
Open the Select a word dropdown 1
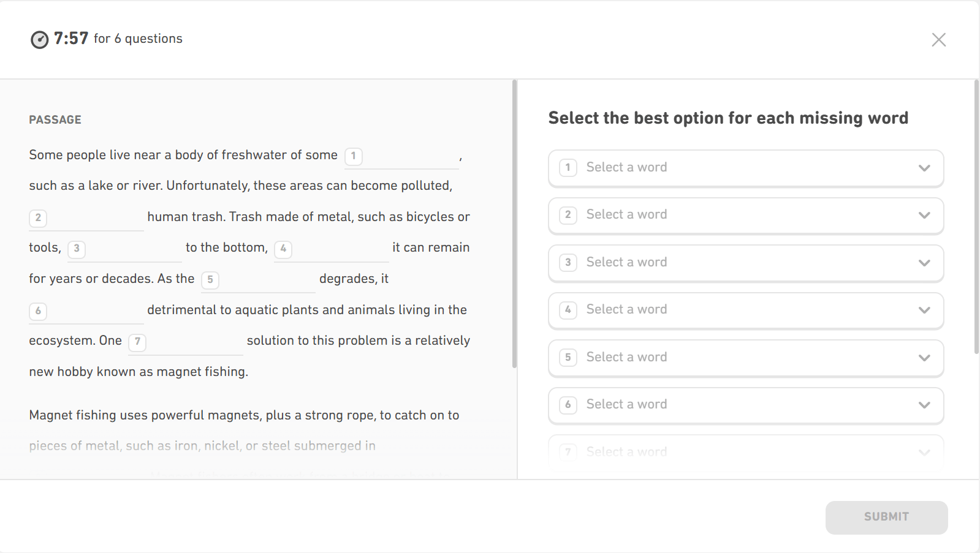[745, 168]
